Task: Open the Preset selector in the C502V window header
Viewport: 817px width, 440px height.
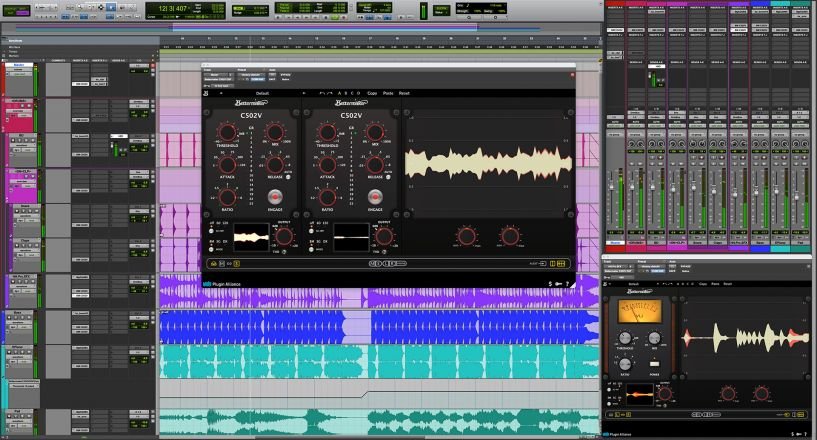Action: pos(251,75)
